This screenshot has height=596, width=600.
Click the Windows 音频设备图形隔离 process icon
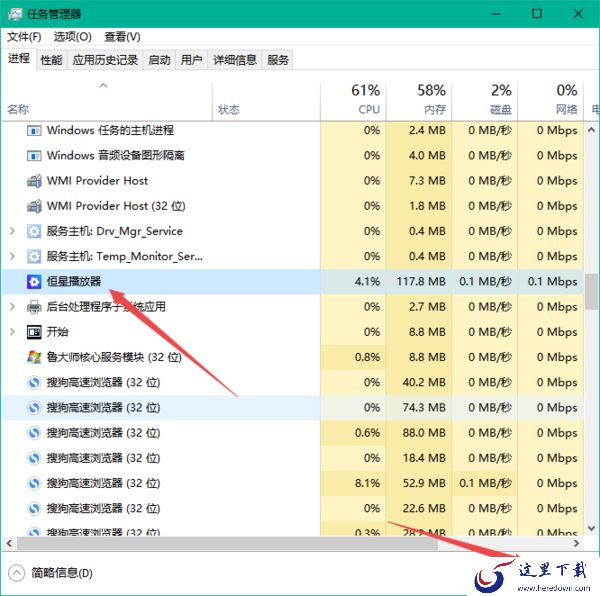pyautogui.click(x=34, y=156)
